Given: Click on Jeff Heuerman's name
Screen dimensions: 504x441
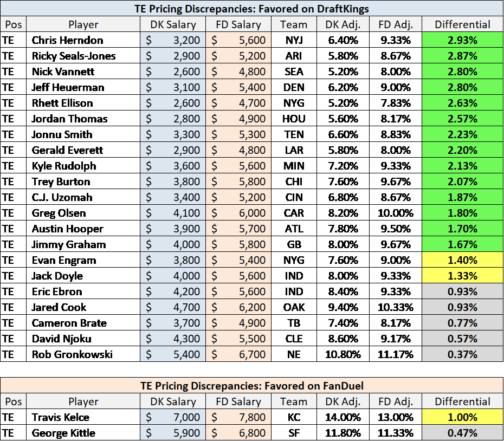Looking at the screenshot, I should [68, 87].
